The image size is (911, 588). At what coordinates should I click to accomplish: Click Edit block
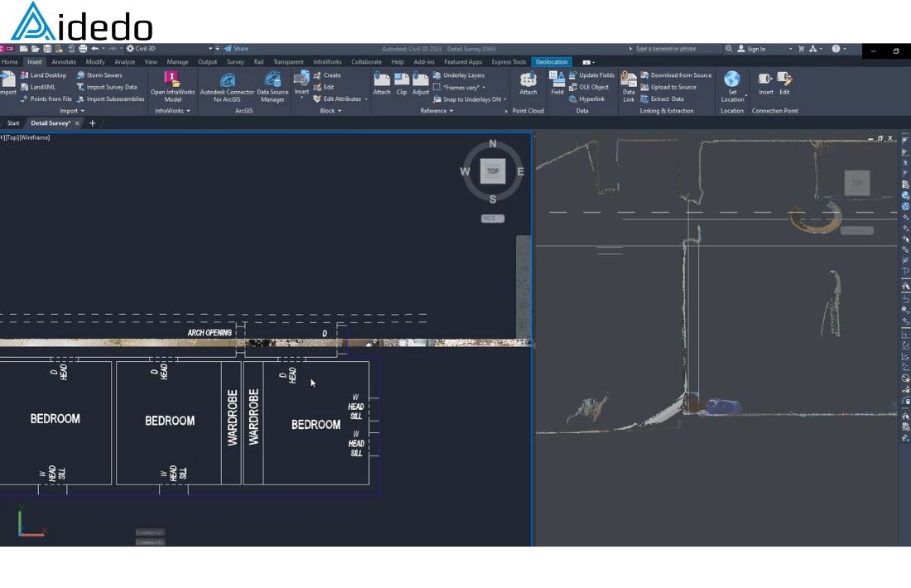point(324,87)
